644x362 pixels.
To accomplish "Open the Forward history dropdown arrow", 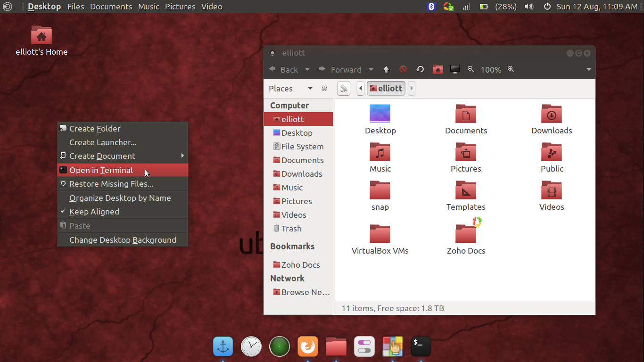I will pyautogui.click(x=371, y=69).
